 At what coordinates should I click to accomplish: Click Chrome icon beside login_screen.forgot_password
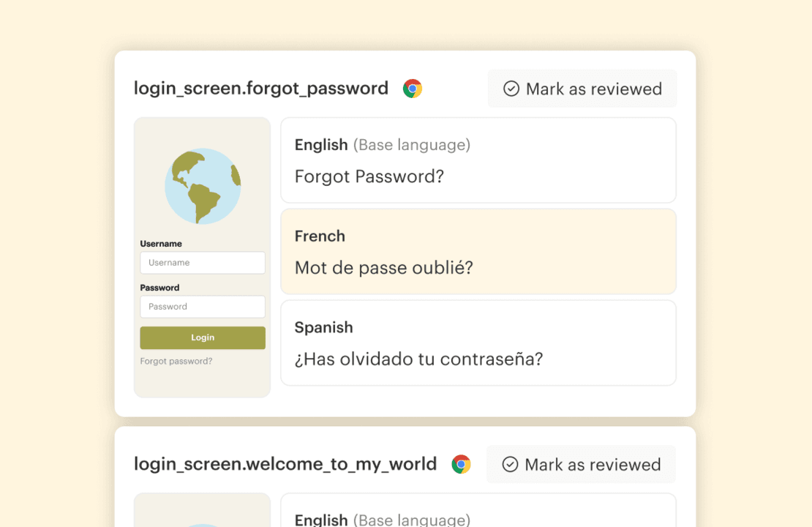click(x=413, y=89)
